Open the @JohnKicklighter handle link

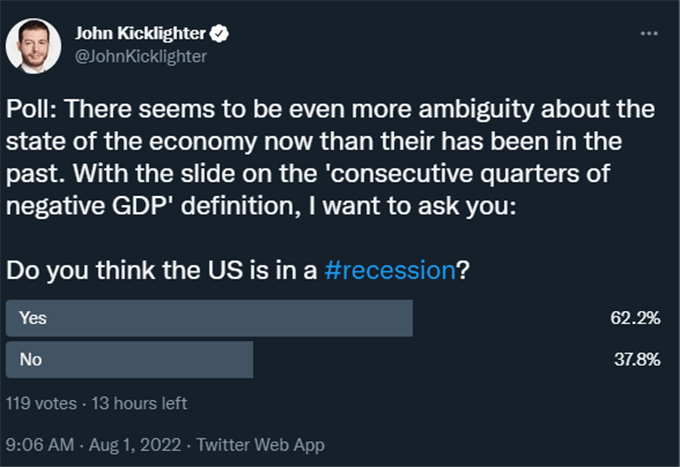coord(141,56)
